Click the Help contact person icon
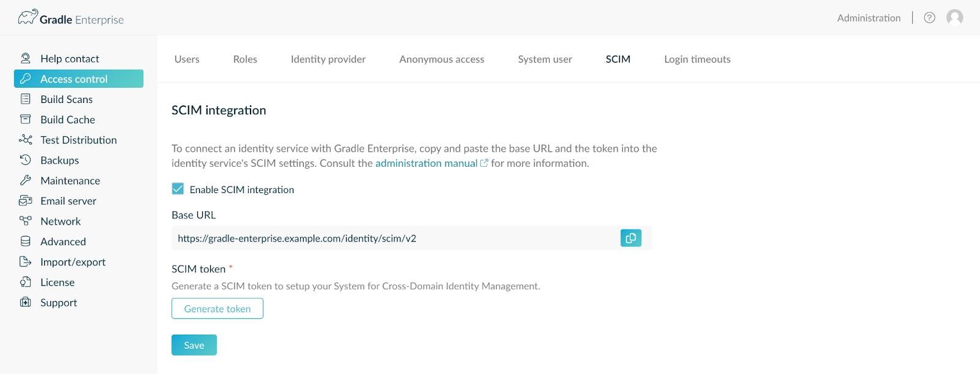The height and width of the screenshot is (374, 980). pos(26,58)
